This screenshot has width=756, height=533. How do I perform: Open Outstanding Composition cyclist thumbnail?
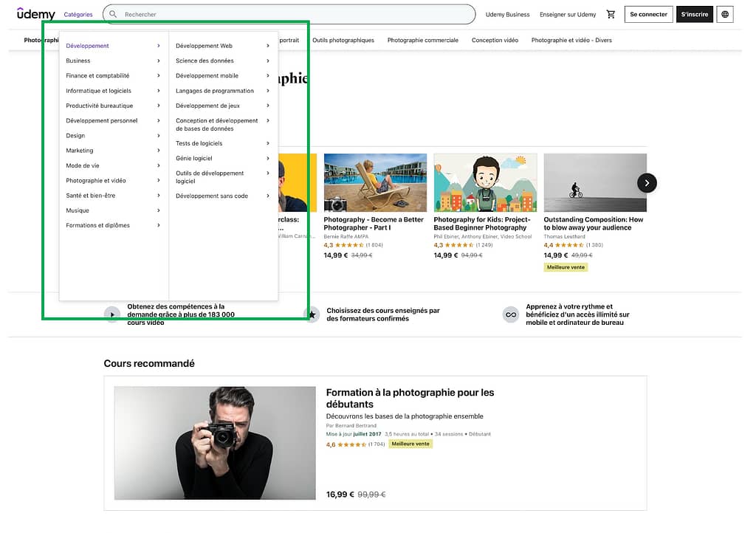coord(594,182)
